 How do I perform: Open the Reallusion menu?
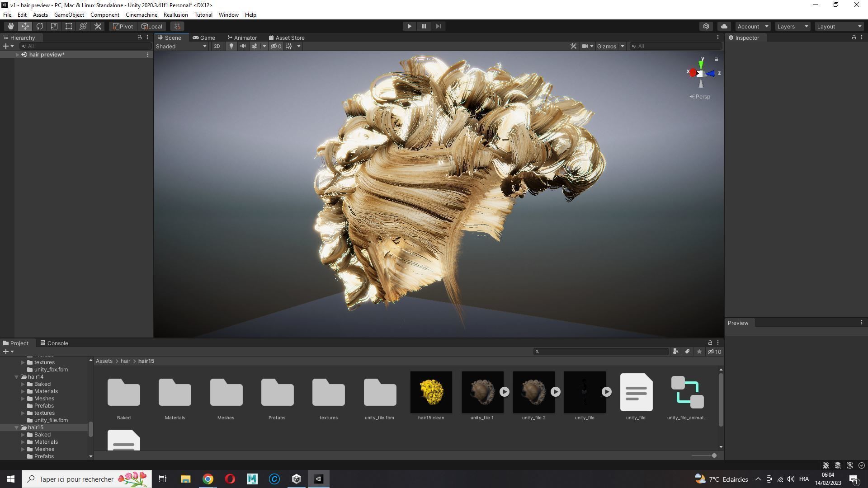pos(175,15)
